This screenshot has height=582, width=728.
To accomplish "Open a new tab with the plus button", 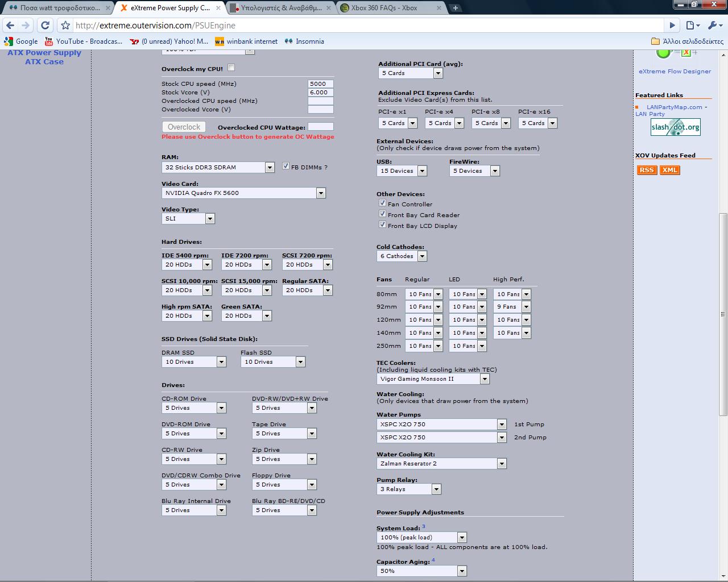I will point(455,8).
